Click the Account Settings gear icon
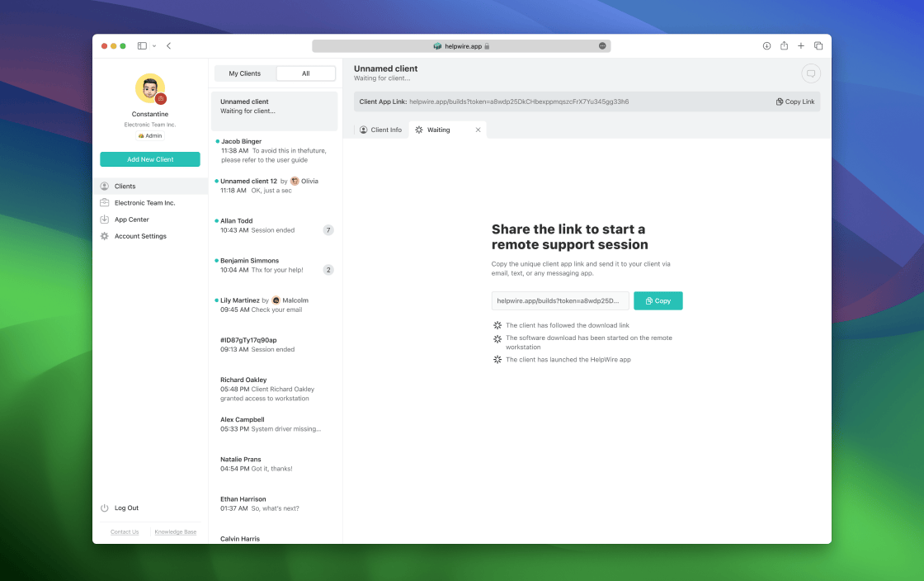Screen dimensions: 924x581 (104, 236)
